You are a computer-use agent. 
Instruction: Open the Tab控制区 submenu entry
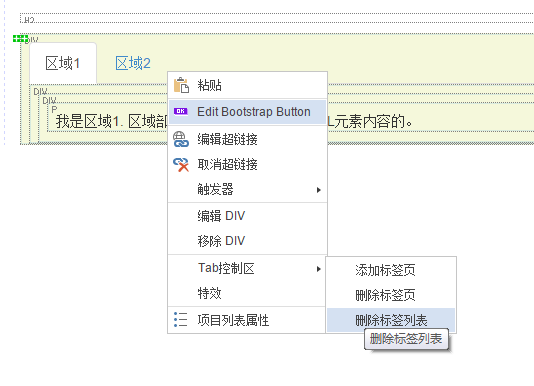click(248, 268)
